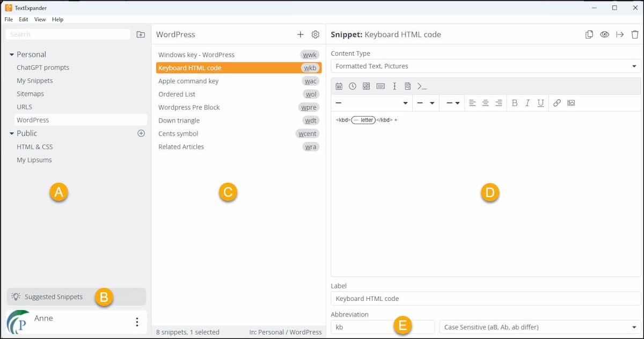644x339 pixels.
Task: Create a new snippet in WordPress group
Action: tap(301, 34)
